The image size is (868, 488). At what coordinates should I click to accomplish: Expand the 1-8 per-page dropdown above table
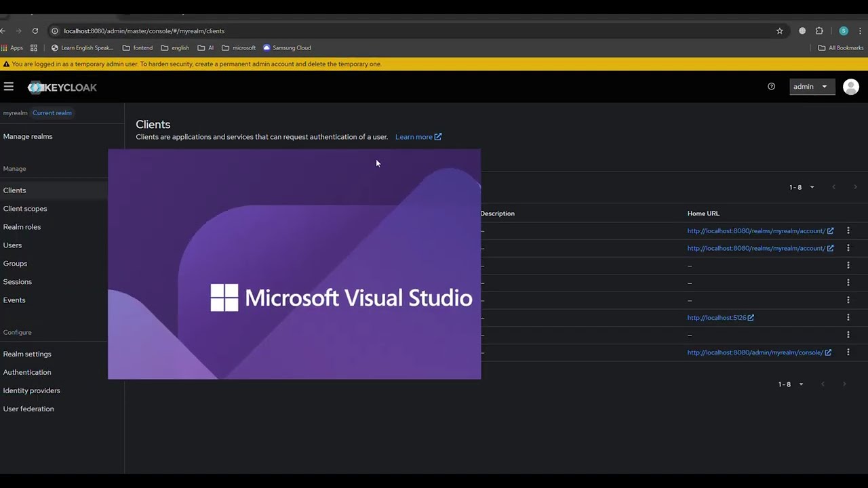point(802,187)
